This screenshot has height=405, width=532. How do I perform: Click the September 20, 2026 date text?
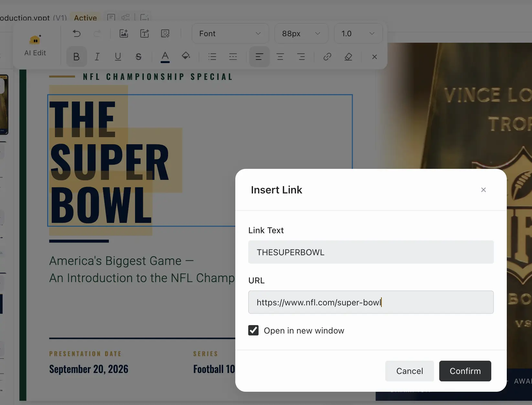pos(89,369)
